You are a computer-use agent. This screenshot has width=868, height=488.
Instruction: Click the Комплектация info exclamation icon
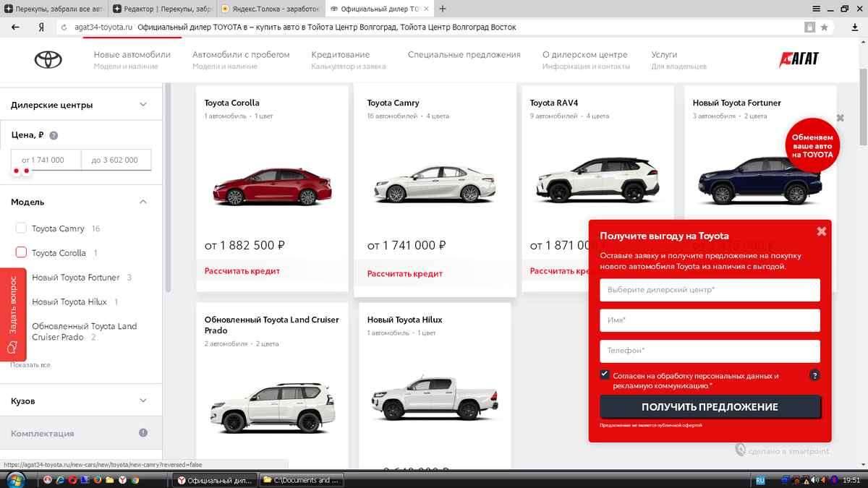pos(143,433)
